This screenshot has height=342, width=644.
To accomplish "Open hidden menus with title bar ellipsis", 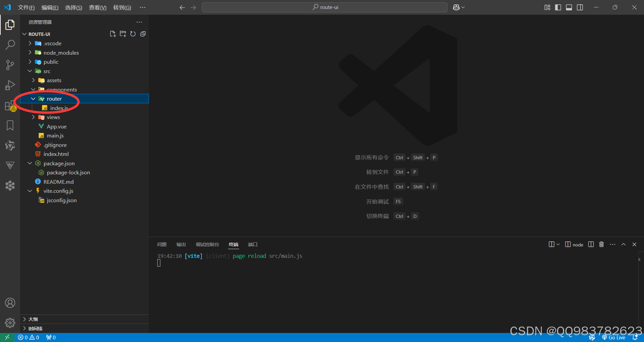I will (x=143, y=7).
